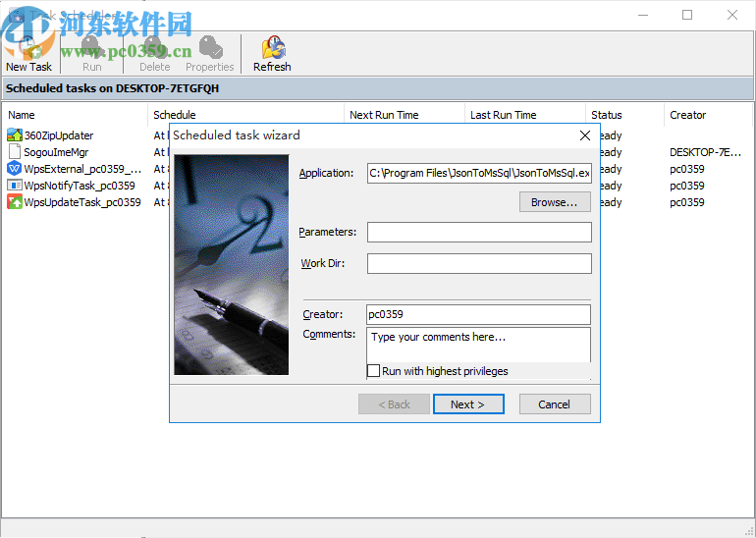Select the WpsUpdateTask_pc0359 name text
Viewport: 756px width, 538px height.
click(x=82, y=202)
